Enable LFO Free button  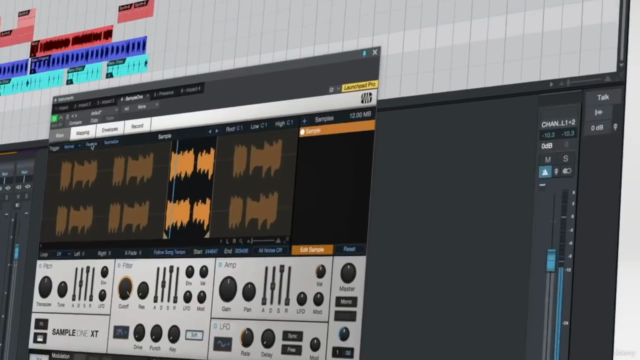click(291, 350)
